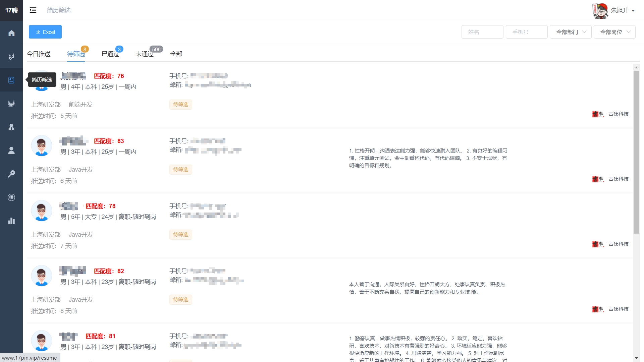The height and width of the screenshot is (362, 644).
Task: Open the 今日推送 tab
Action: [39, 54]
